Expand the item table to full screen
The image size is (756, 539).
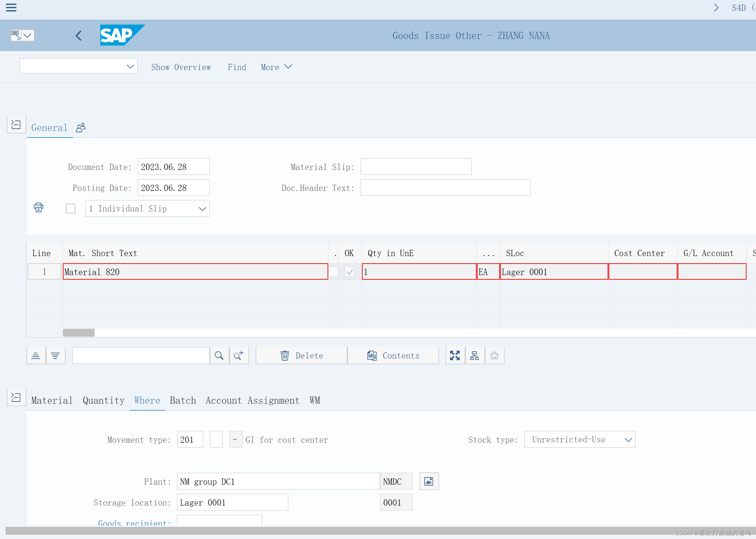[455, 355]
